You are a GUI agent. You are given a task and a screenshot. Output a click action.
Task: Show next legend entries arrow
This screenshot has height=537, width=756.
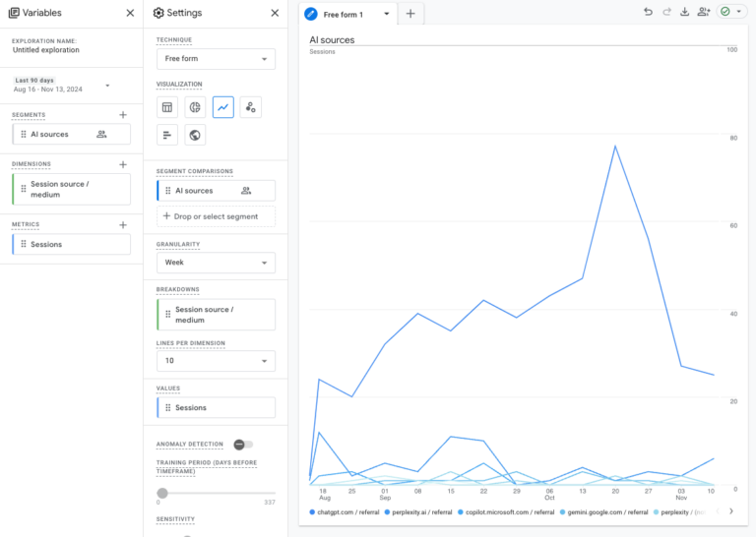pyautogui.click(x=731, y=511)
